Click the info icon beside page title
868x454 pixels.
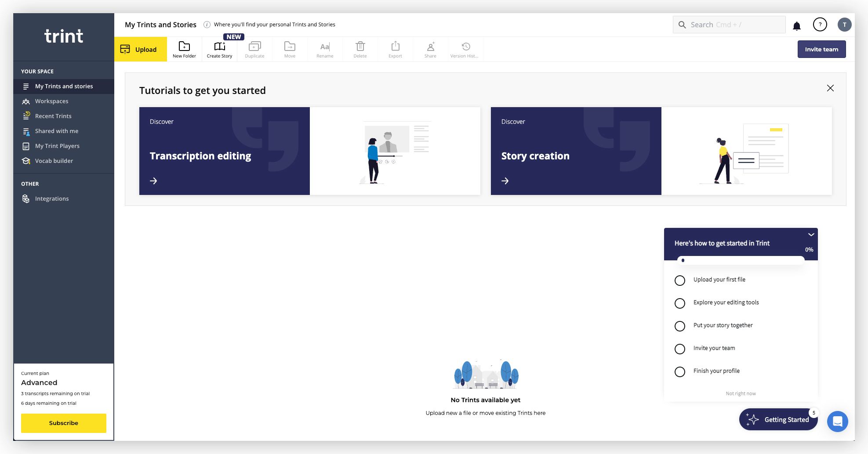(x=207, y=25)
